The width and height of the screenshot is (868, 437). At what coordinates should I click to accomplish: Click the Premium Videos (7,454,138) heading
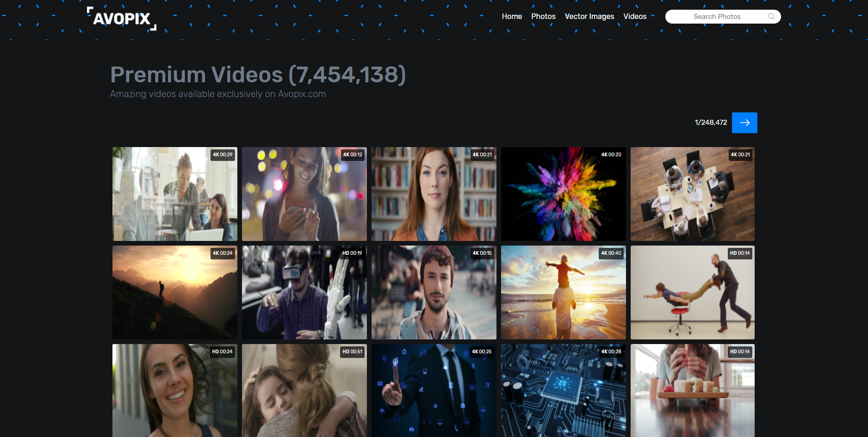258,74
